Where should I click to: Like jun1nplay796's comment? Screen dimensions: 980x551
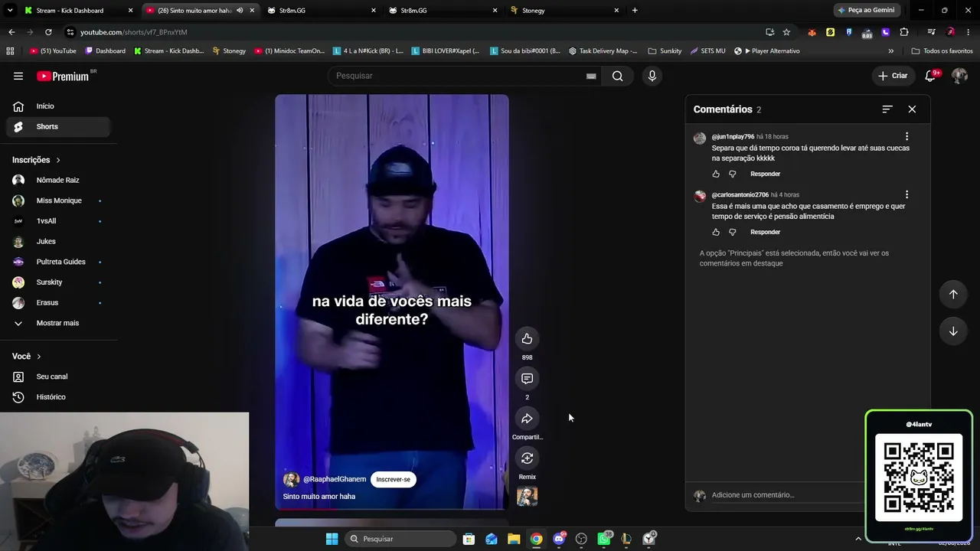pyautogui.click(x=716, y=174)
